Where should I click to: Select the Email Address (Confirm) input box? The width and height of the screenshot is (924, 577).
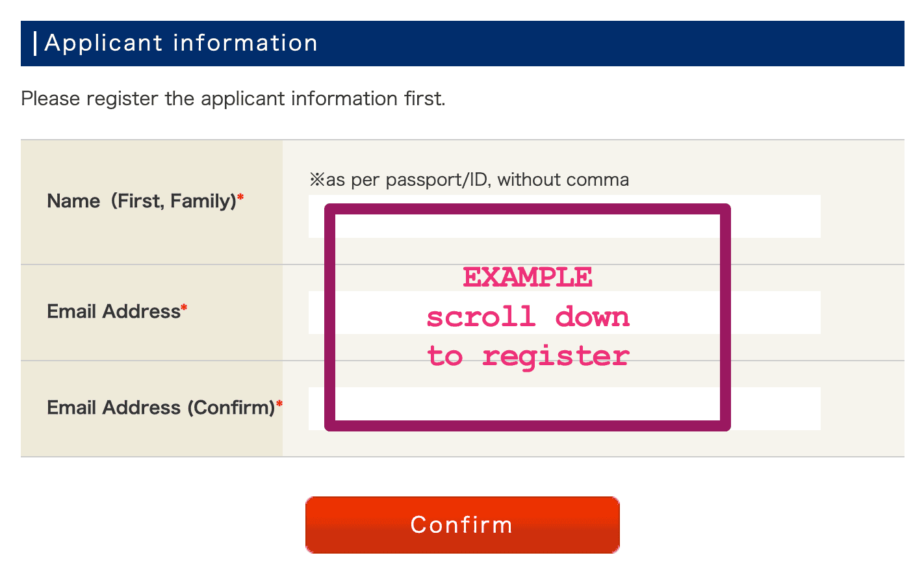point(773,409)
